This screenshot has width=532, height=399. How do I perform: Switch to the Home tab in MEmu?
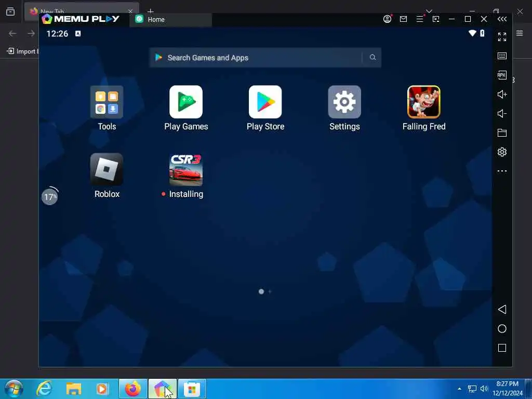tap(170, 20)
